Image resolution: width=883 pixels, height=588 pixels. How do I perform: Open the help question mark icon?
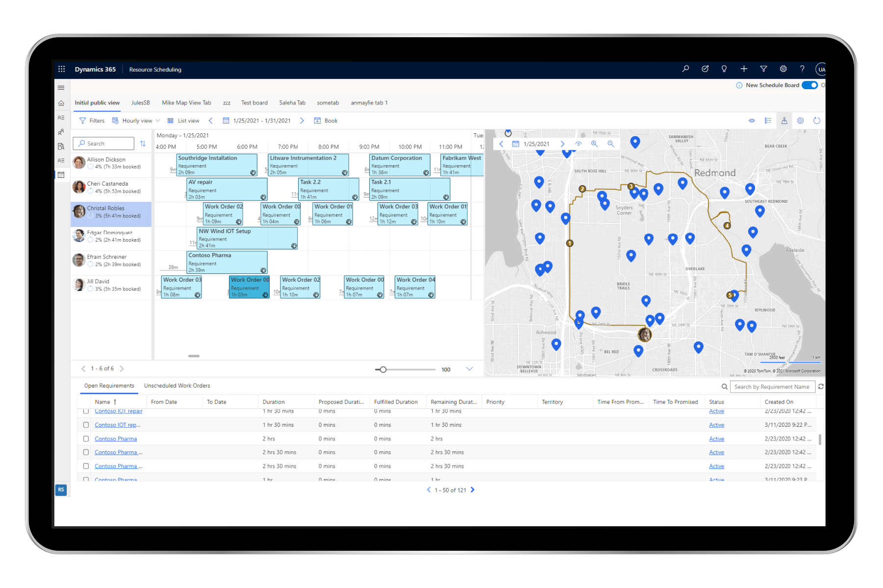tap(802, 69)
